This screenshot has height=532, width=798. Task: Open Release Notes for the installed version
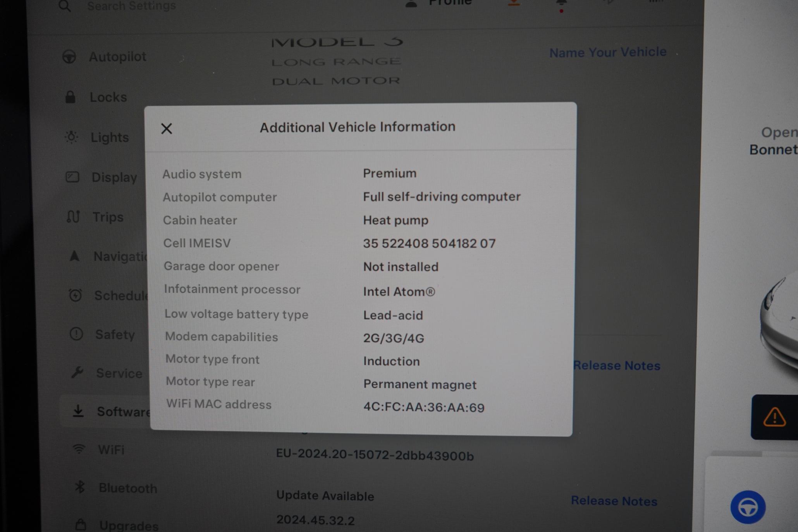coord(617,365)
